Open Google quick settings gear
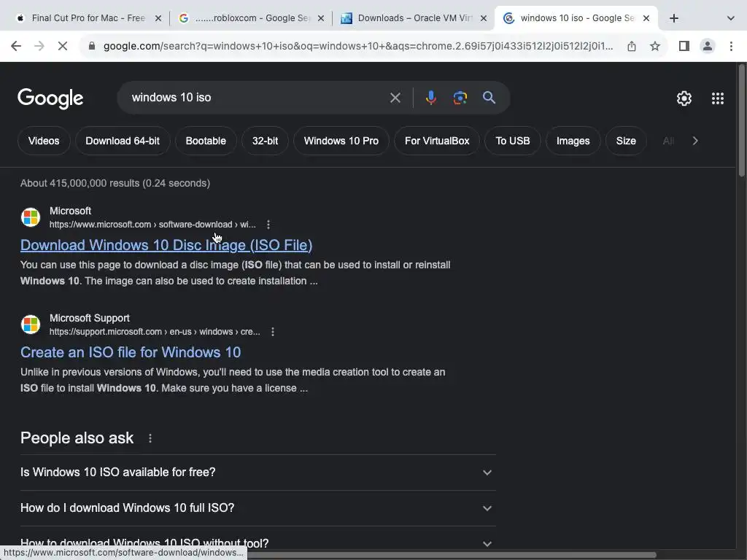Viewport: 747px width, 560px height. [684, 98]
